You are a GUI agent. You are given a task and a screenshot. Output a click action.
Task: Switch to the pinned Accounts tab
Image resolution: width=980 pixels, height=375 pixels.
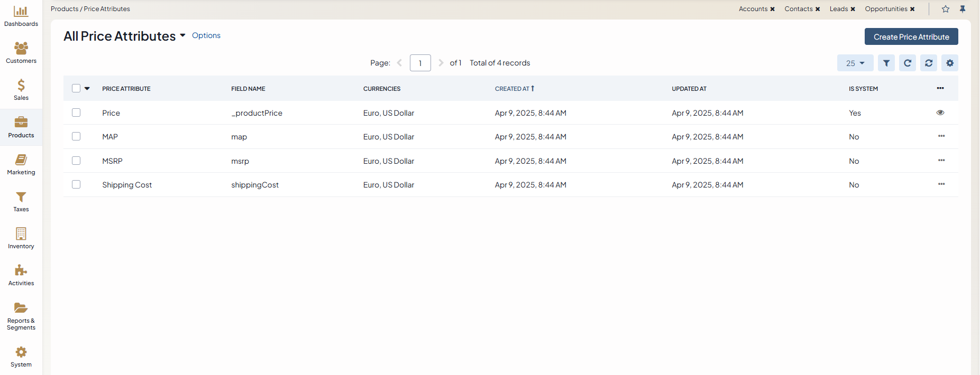coord(753,9)
